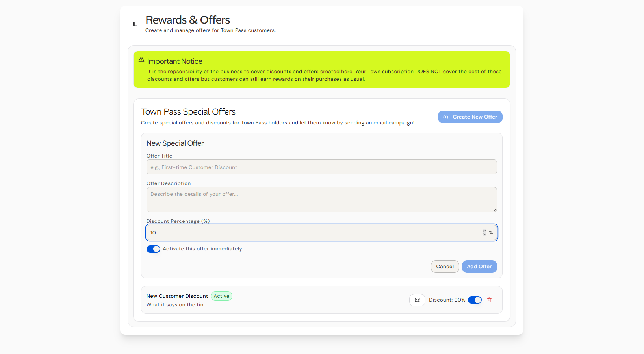Focus the Offer Title input field
Viewport: 644px width, 354px height.
[x=321, y=167]
